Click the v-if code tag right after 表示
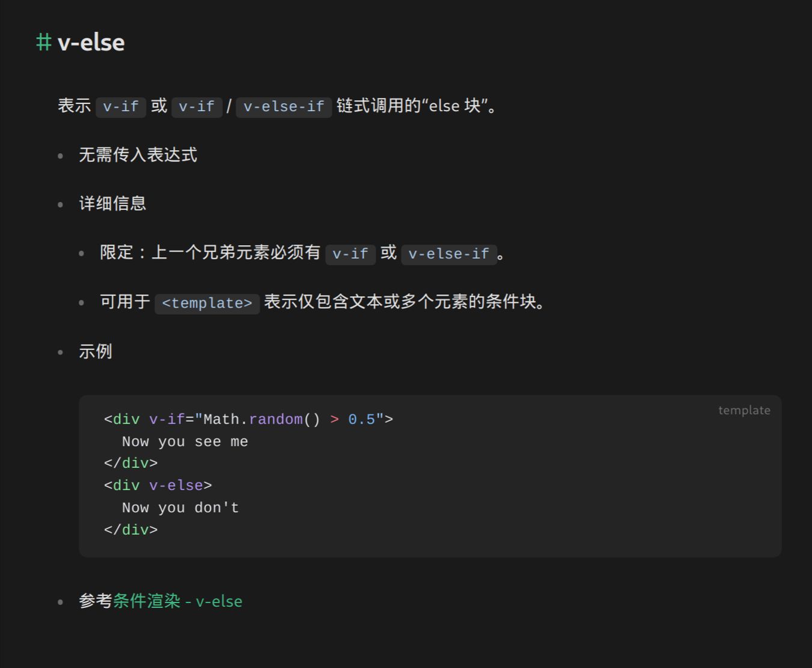Image resolution: width=812 pixels, height=668 pixels. pos(121,106)
